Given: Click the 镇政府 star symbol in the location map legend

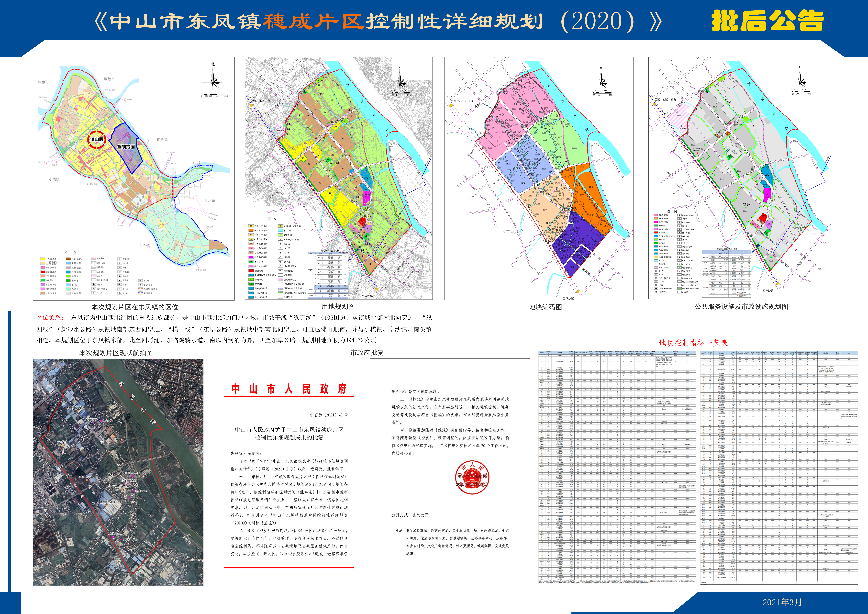Looking at the screenshot, I should click(x=94, y=284).
